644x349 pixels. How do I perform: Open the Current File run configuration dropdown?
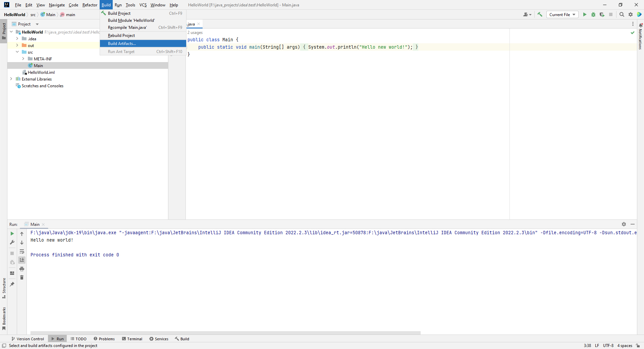(x=562, y=14)
